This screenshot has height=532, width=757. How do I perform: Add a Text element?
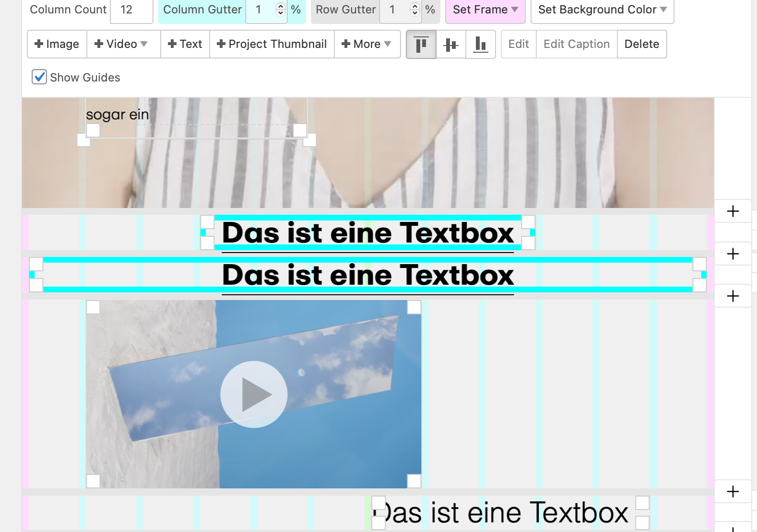[185, 44]
